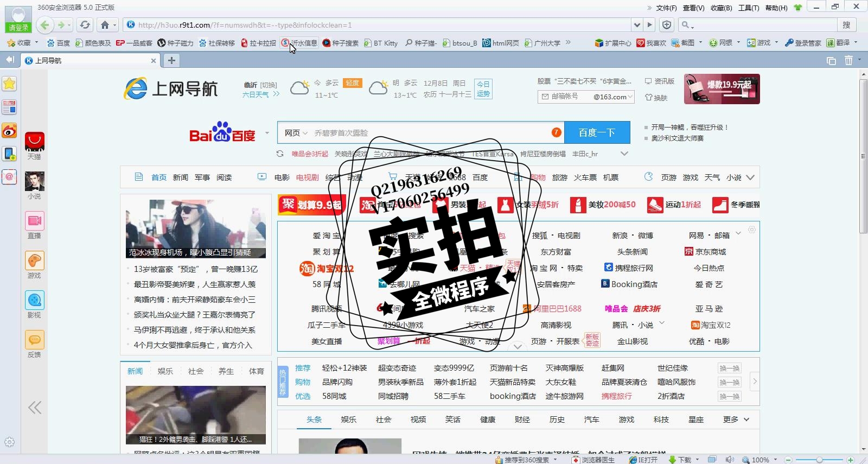Open 沂水信息 bookmark
The height and width of the screenshot is (464, 868).
[299, 43]
